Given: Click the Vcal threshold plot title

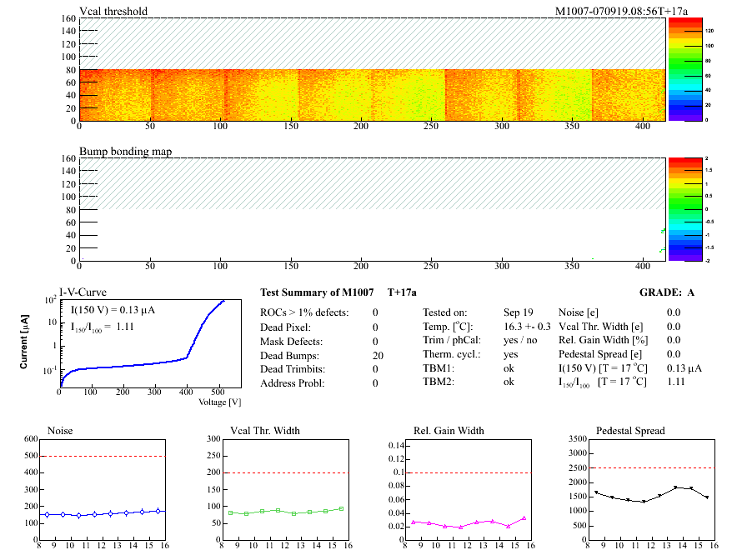Looking at the screenshot, I should tap(113, 11).
